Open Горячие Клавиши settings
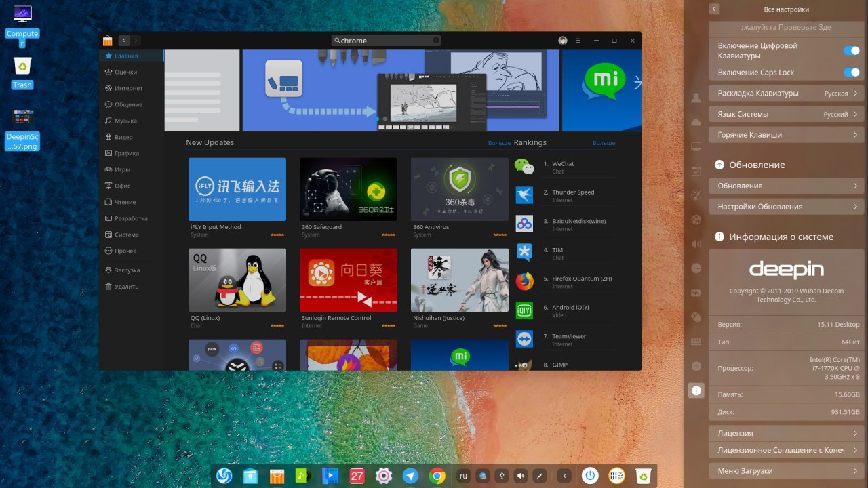The image size is (868, 488). point(787,135)
